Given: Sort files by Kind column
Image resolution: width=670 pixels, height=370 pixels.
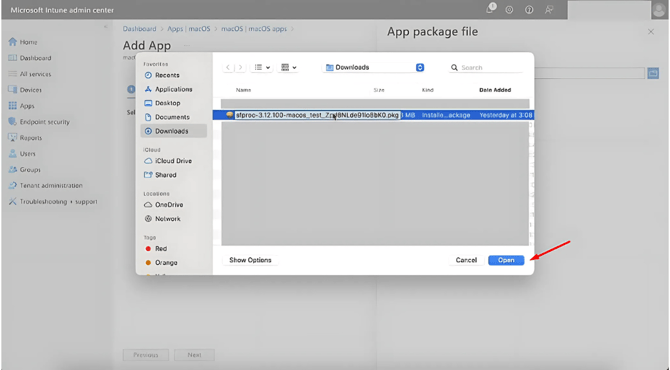Looking at the screenshot, I should [x=428, y=90].
